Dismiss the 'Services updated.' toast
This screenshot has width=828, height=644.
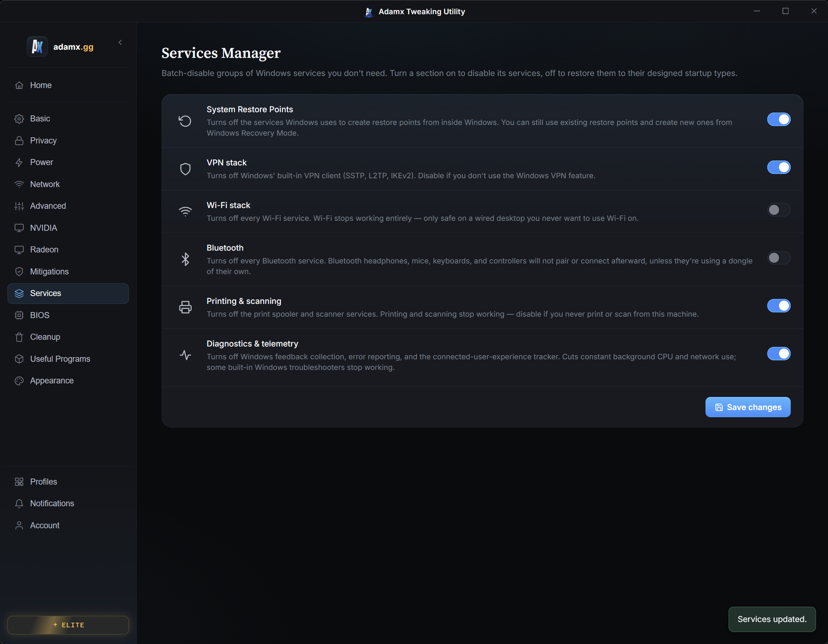[x=772, y=619]
